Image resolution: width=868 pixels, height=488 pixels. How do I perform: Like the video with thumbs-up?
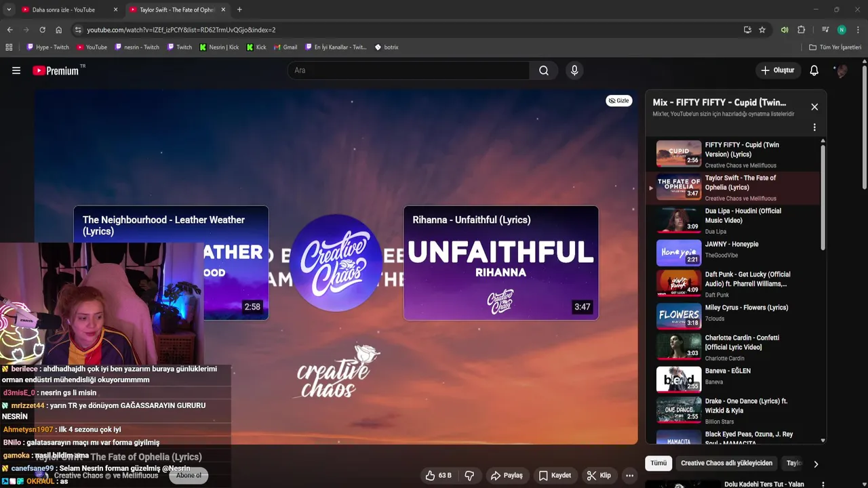pyautogui.click(x=438, y=476)
